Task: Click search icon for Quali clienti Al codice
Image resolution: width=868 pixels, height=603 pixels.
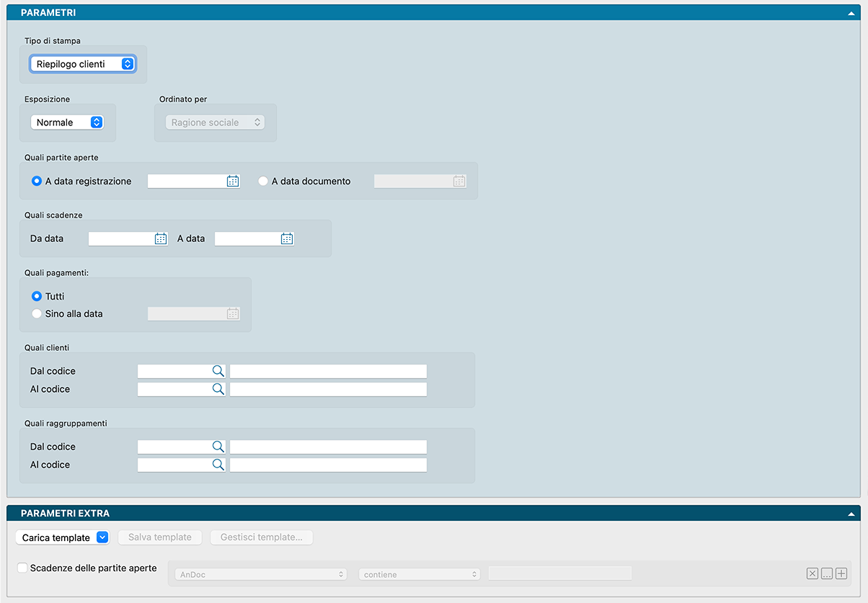Action: pos(218,389)
